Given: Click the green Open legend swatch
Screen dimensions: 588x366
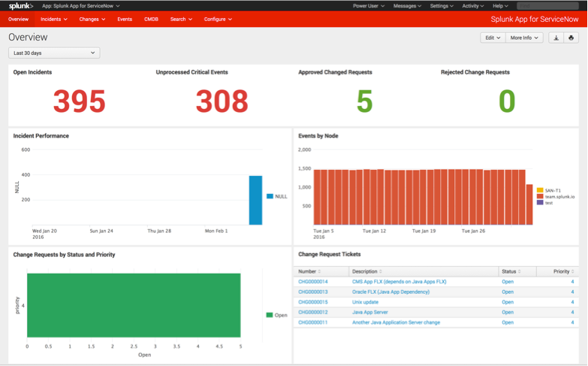Looking at the screenshot, I should click(x=270, y=315).
